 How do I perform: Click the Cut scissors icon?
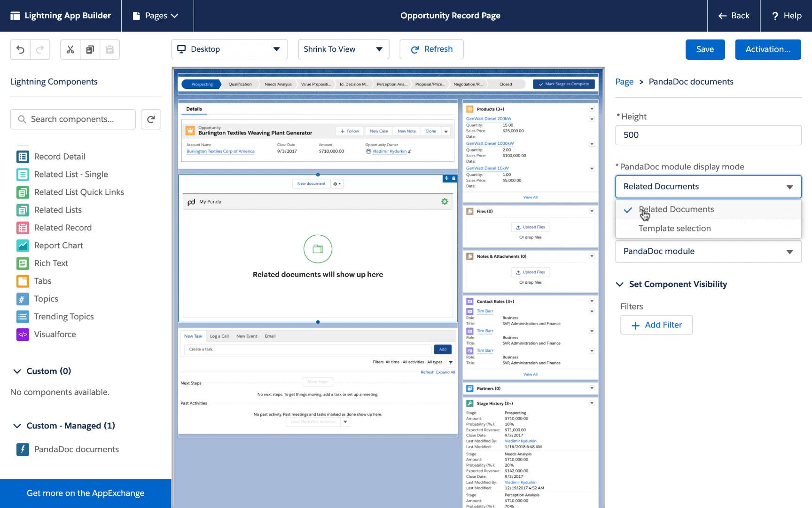click(x=70, y=49)
